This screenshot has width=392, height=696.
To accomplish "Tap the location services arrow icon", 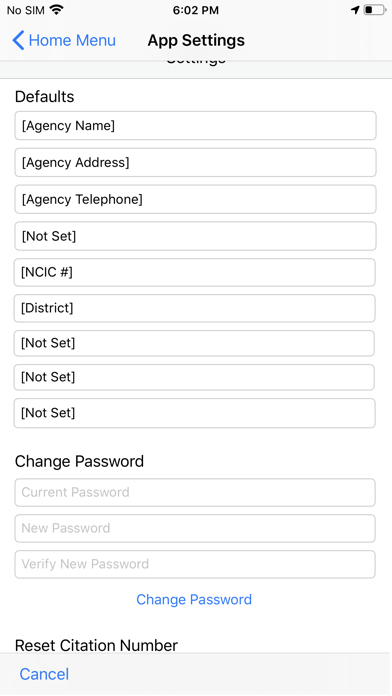I will tap(355, 10).
